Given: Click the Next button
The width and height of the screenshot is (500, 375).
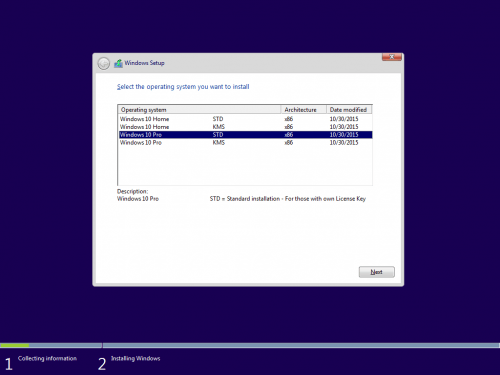Looking at the screenshot, I should coord(377,272).
